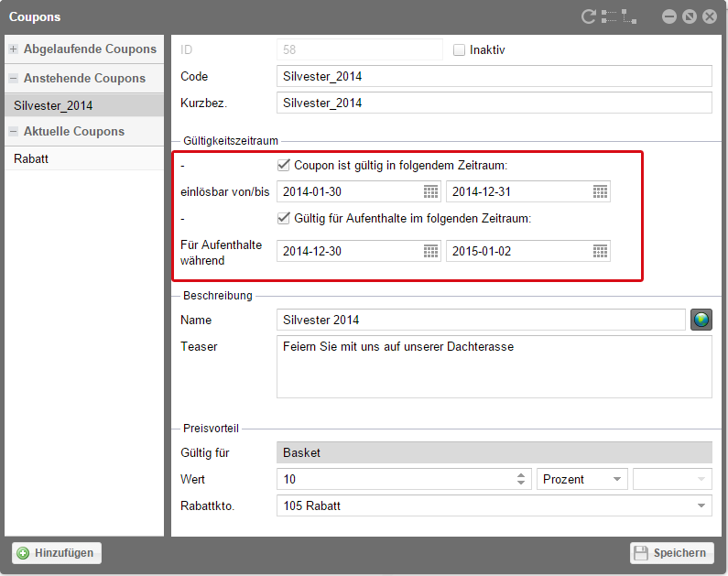Click the Hinzufügen button
Screen dimensions: 728x576
57,553
